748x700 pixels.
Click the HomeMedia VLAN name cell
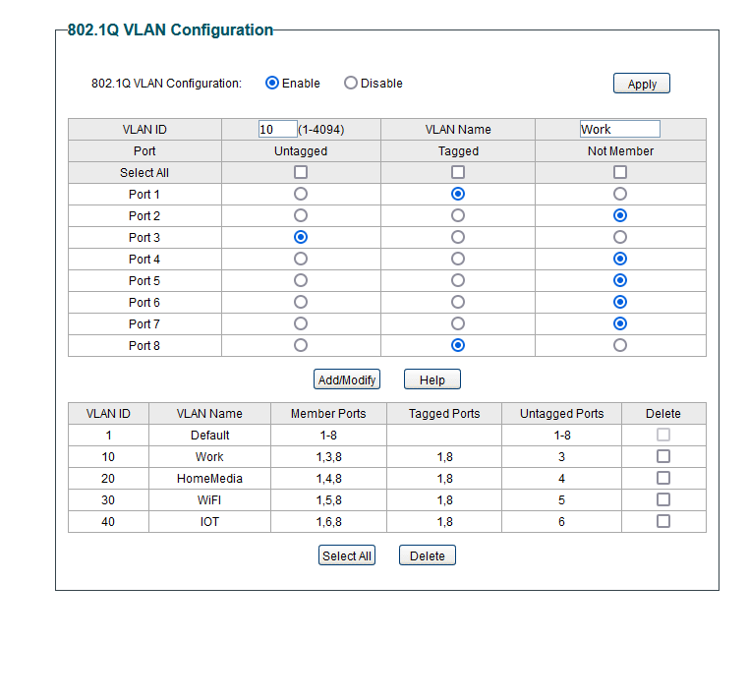pos(210,479)
